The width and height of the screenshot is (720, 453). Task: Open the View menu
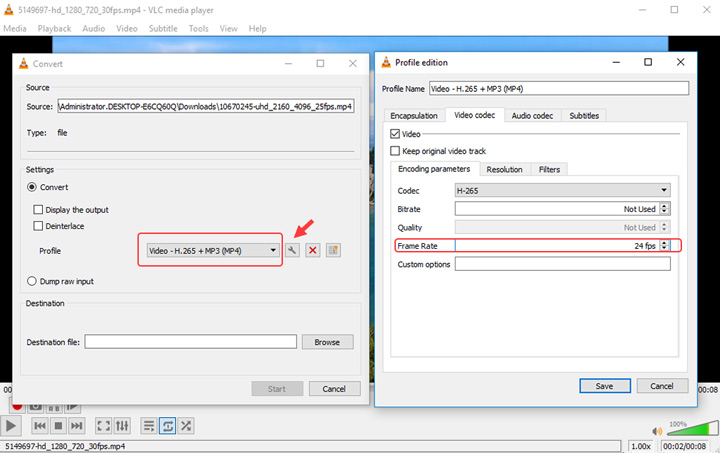pyautogui.click(x=228, y=28)
